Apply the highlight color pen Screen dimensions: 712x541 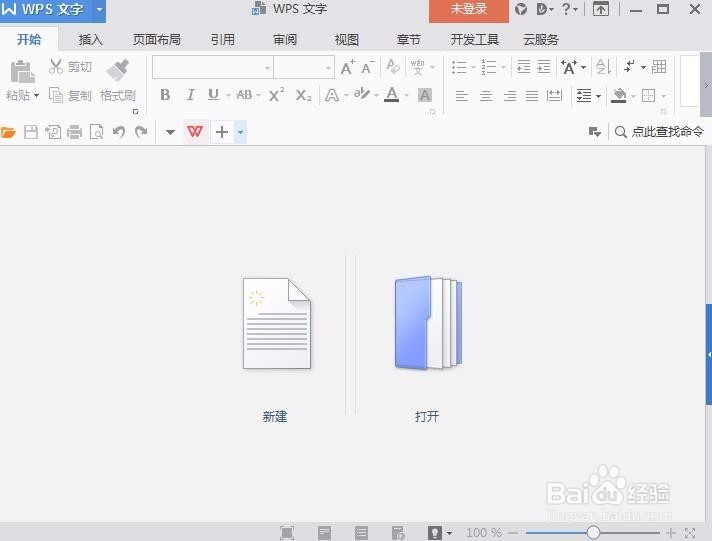point(362,94)
